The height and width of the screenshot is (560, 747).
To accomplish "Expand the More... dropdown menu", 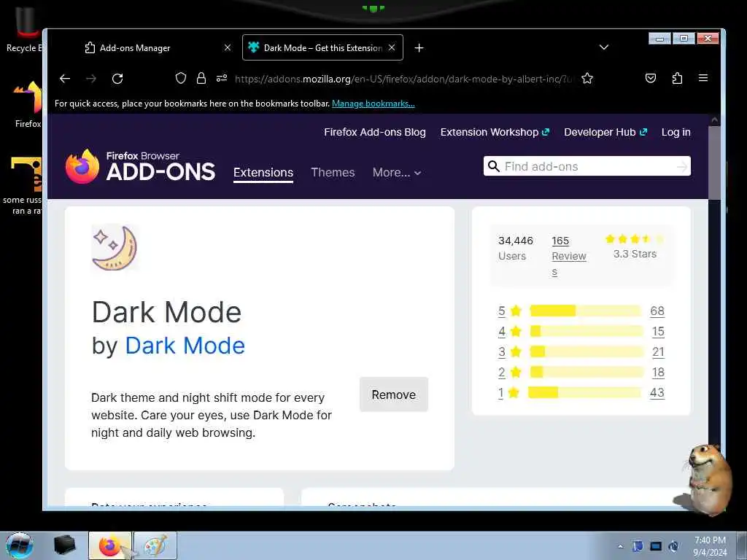I will tap(396, 172).
